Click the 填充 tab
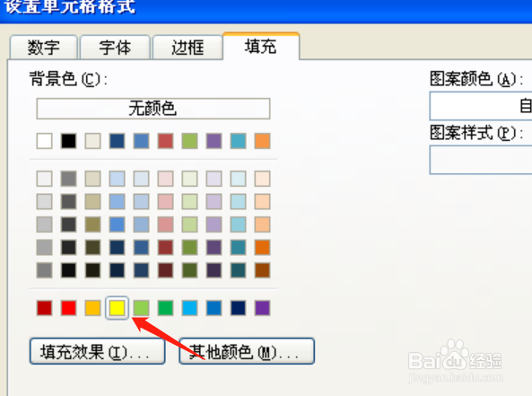 [260, 46]
